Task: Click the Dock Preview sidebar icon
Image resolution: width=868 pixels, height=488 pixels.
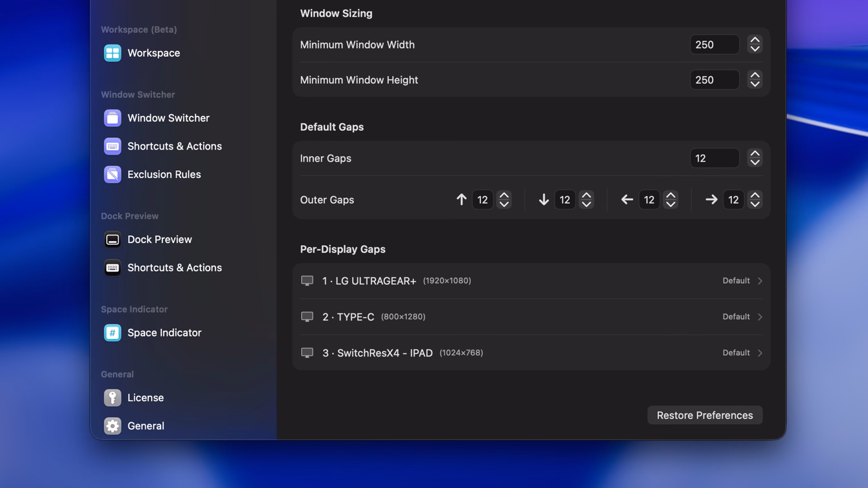Action: click(112, 240)
